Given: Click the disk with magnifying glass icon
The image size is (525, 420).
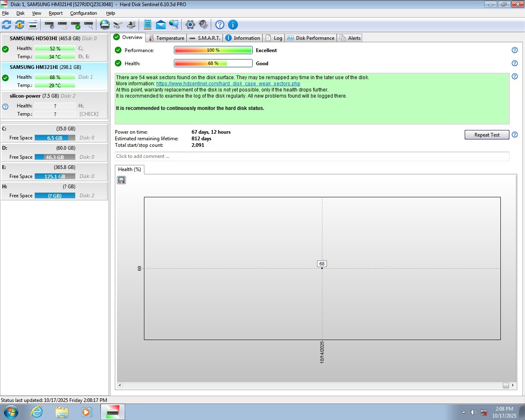Looking at the screenshot, I should 89,25.
